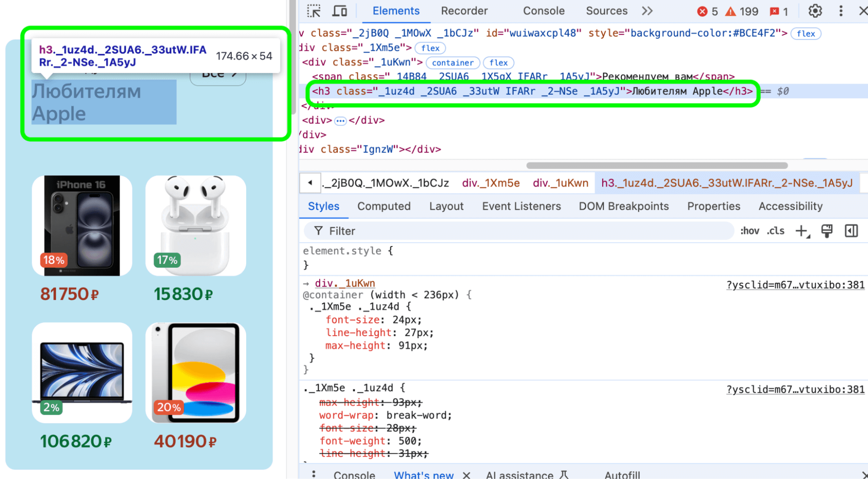This screenshot has height=479, width=868.
Task: Switch to the Recorder tab
Action: pyautogui.click(x=464, y=11)
